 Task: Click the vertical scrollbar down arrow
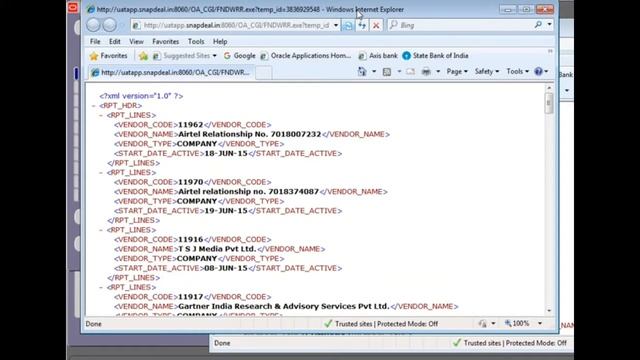click(549, 311)
